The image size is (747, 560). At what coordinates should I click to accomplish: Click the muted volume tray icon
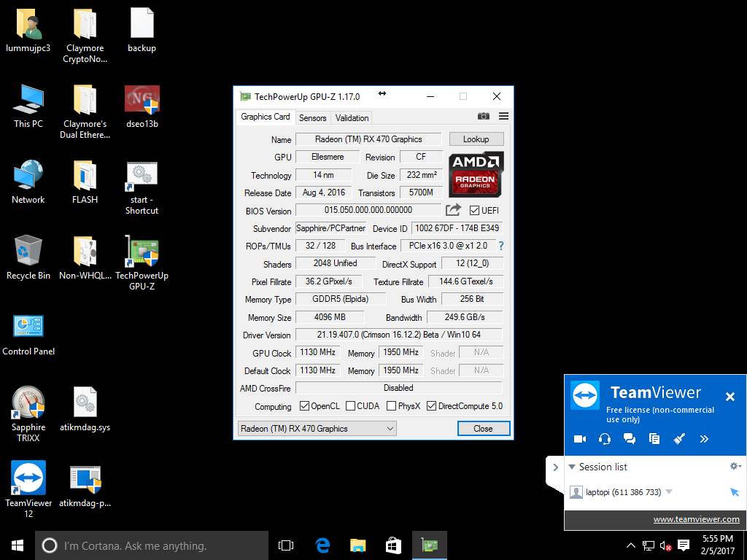click(665, 545)
